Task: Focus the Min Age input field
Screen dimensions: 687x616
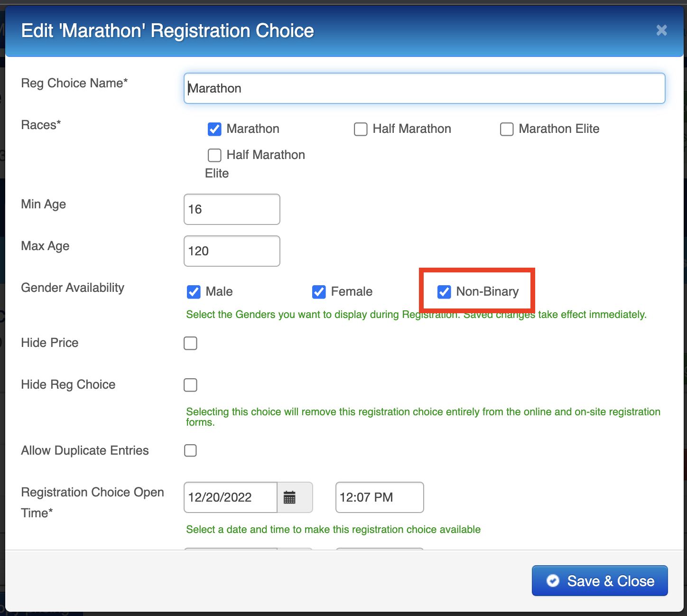Action: pyautogui.click(x=232, y=209)
